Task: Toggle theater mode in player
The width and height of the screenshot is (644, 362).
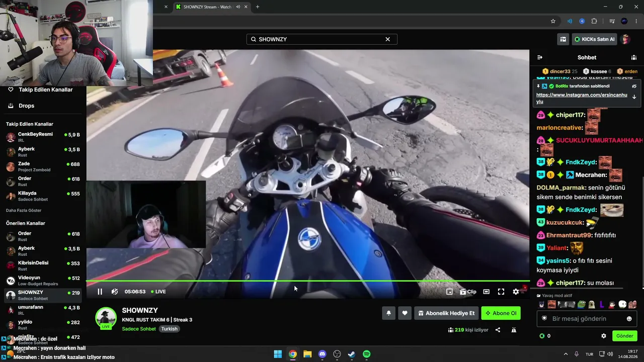Action: pos(486,292)
